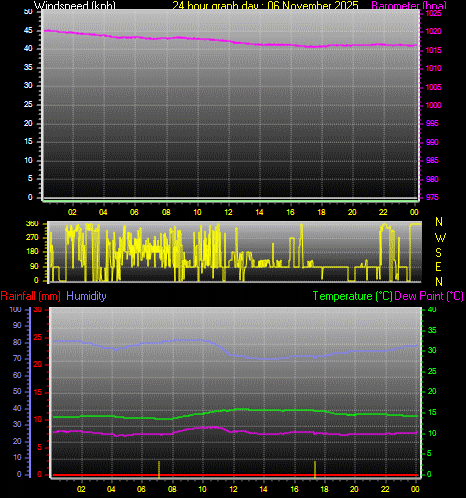Click the compass letter "W" beside wind direction

pyautogui.click(x=440, y=238)
